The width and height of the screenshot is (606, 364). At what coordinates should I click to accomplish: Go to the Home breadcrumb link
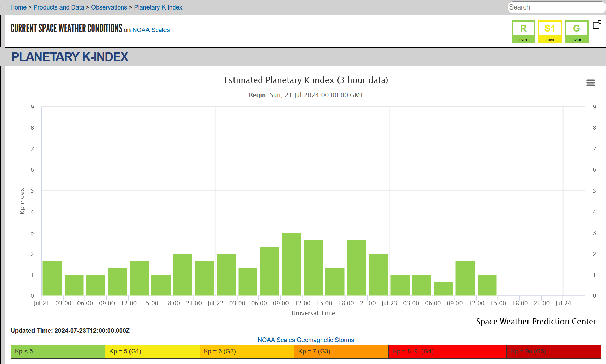click(18, 7)
